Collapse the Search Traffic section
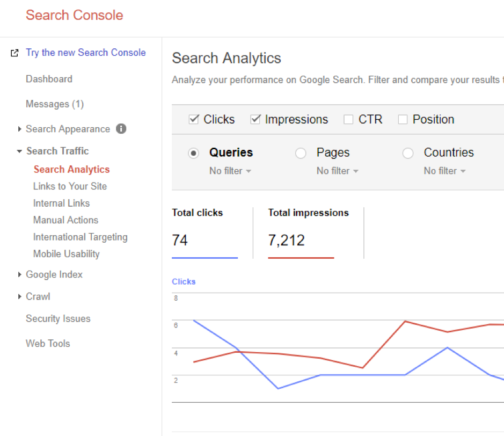 [x=20, y=151]
